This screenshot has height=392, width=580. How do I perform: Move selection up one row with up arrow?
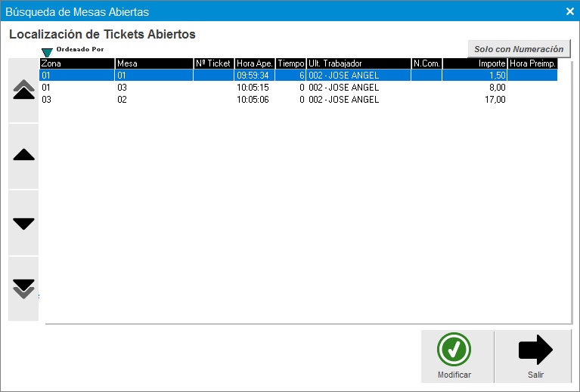click(x=23, y=156)
